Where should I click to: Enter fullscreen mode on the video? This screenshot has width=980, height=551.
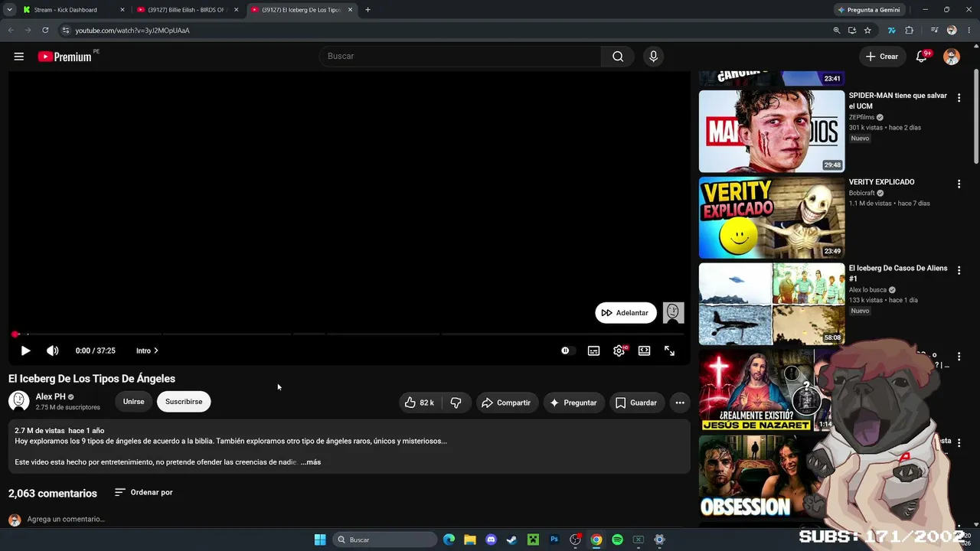pos(669,350)
